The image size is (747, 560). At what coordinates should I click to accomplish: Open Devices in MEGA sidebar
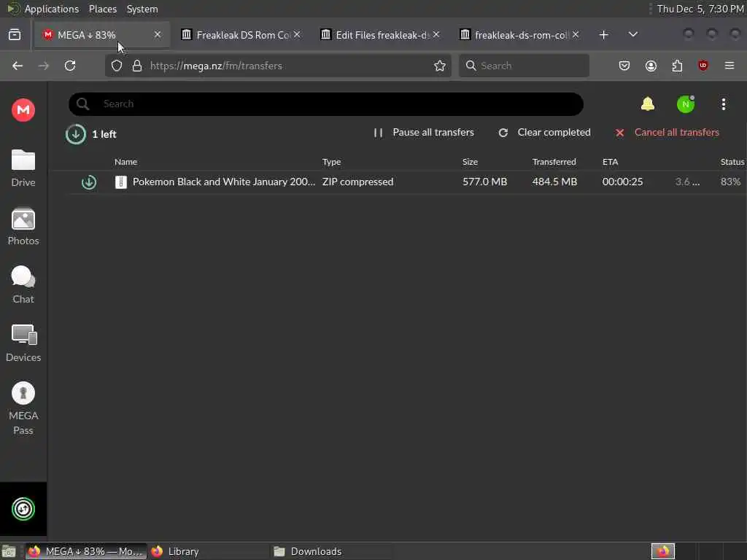23,343
